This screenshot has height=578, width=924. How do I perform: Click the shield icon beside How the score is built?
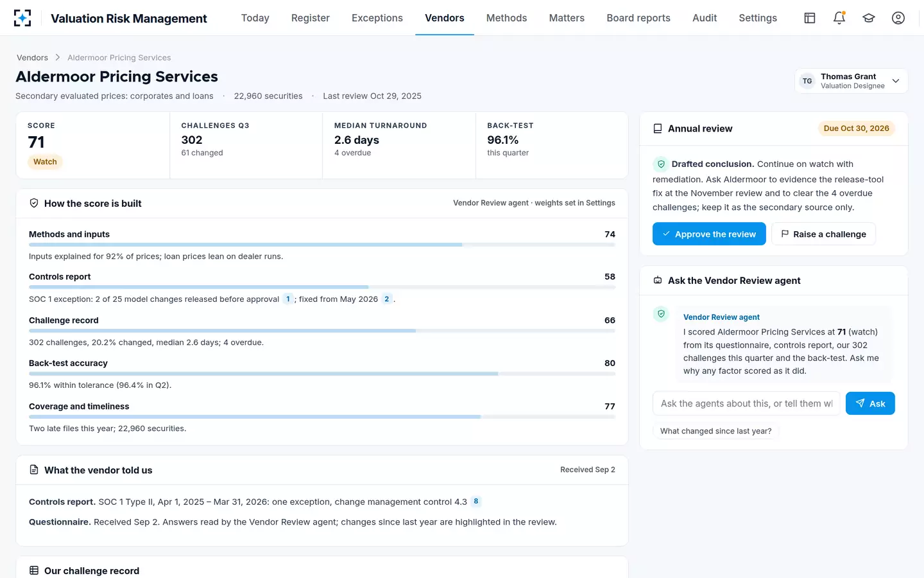tap(34, 203)
